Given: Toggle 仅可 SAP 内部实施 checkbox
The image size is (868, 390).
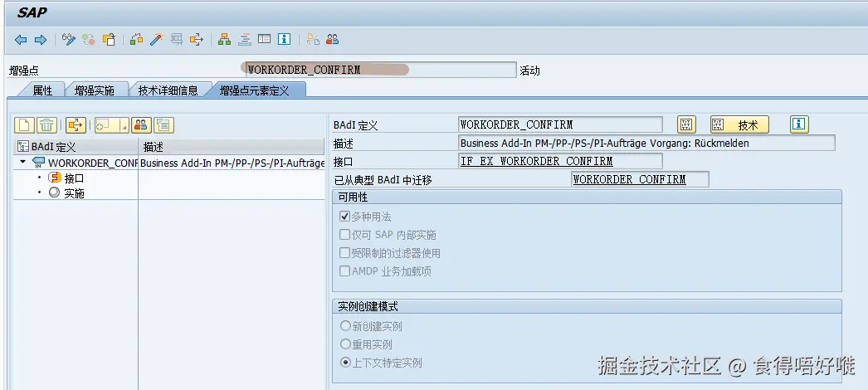Looking at the screenshot, I should click(x=345, y=235).
